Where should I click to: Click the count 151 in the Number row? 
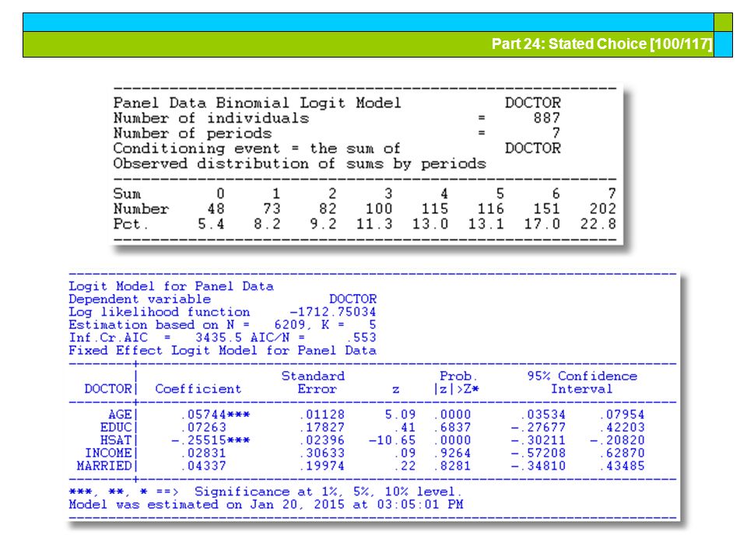546,208
